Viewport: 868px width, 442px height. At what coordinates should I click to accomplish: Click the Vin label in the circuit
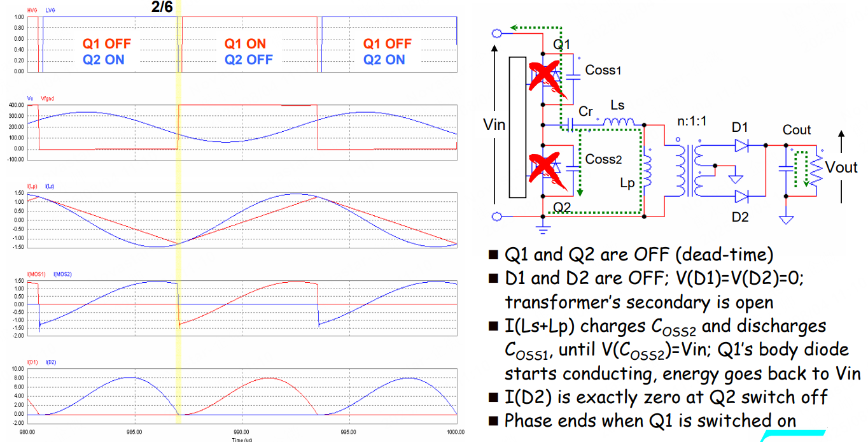pyautogui.click(x=494, y=124)
